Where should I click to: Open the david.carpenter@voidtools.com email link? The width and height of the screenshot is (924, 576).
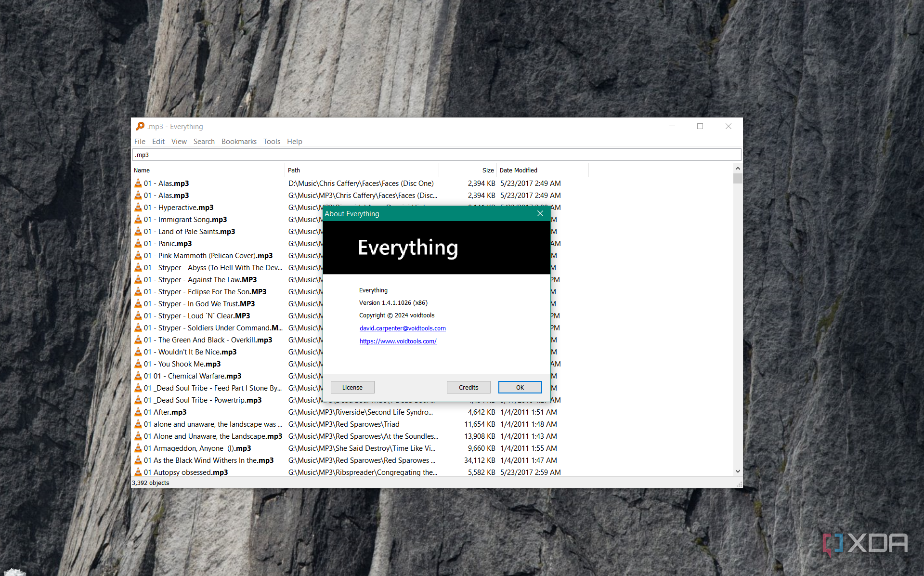click(x=403, y=328)
